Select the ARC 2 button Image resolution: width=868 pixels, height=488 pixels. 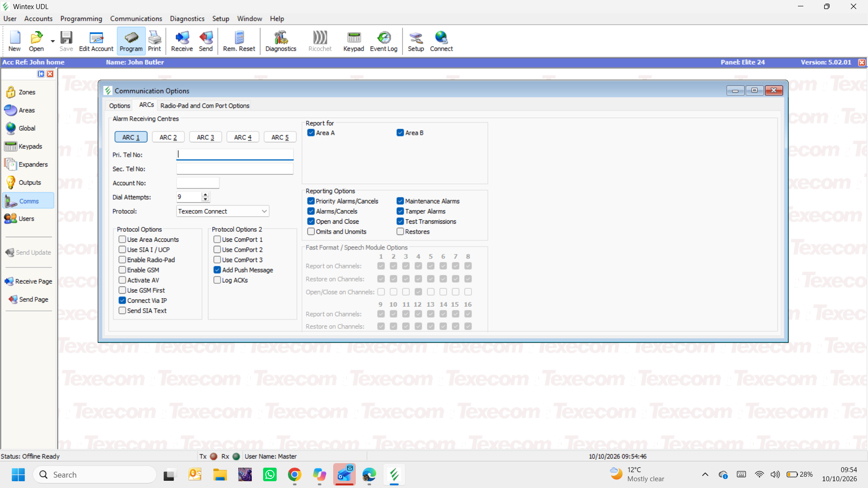168,137
